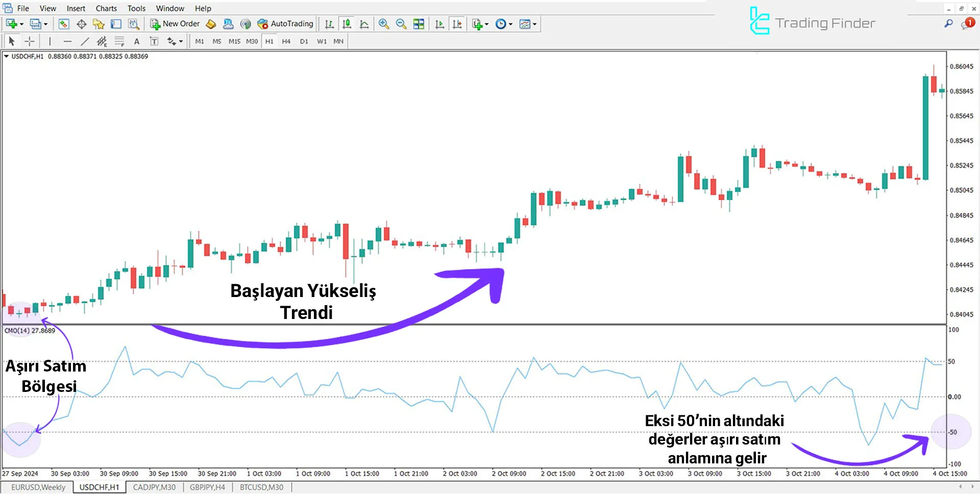Select the H4 timeframe button
Screen dimensions: 980x494
pyautogui.click(x=286, y=41)
